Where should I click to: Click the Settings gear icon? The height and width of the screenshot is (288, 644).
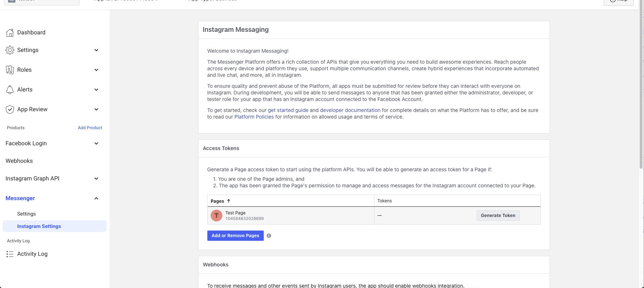pos(10,50)
